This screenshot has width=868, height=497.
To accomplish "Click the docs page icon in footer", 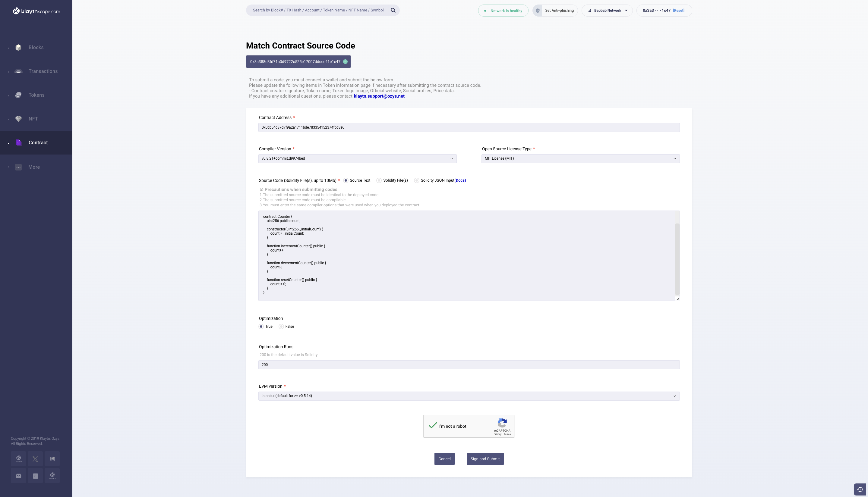I will tap(35, 476).
